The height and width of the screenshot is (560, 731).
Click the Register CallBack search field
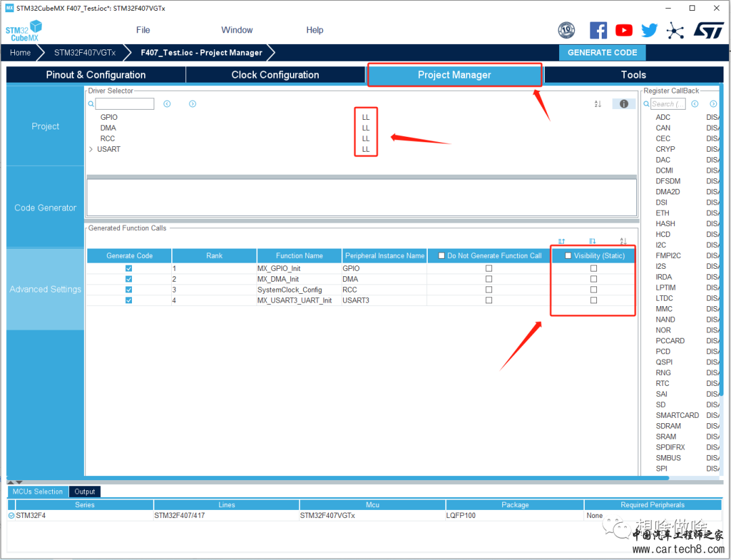click(667, 104)
